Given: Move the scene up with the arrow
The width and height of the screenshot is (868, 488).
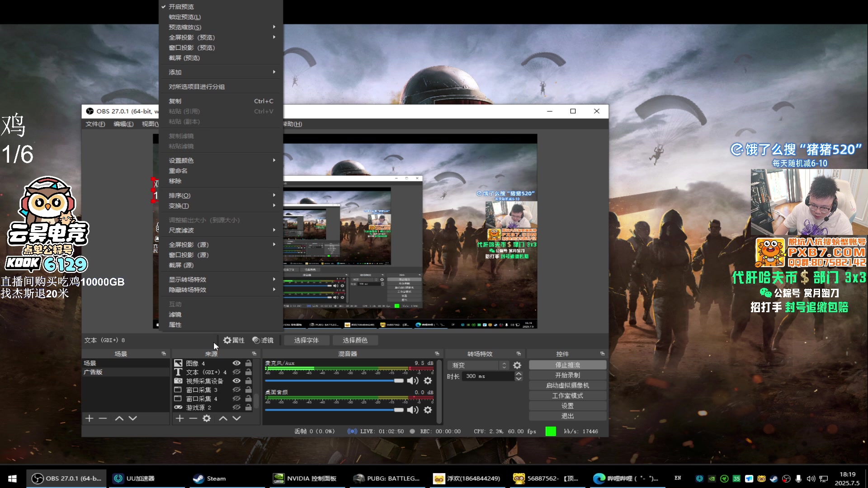Looking at the screenshot, I should tap(119, 418).
